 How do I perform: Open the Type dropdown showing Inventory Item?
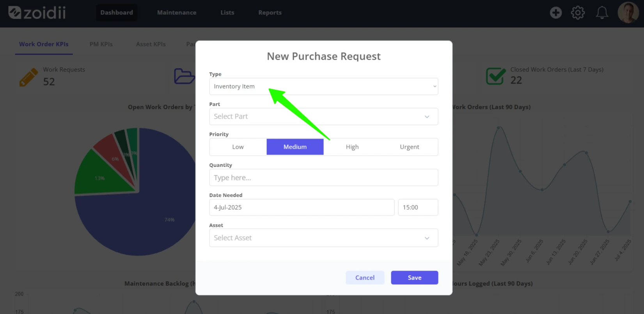pyautogui.click(x=323, y=86)
